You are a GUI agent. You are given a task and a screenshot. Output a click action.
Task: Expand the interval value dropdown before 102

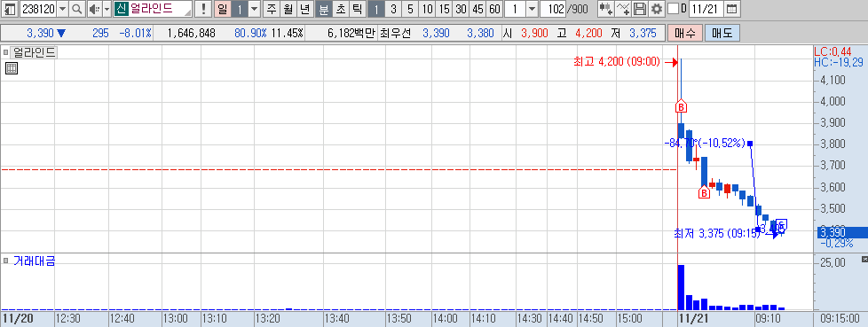click(x=532, y=9)
